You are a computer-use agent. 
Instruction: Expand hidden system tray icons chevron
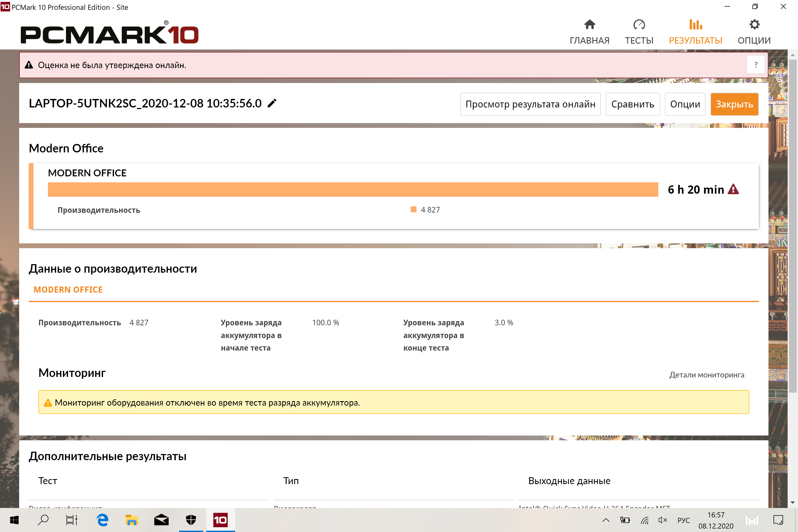click(606, 520)
